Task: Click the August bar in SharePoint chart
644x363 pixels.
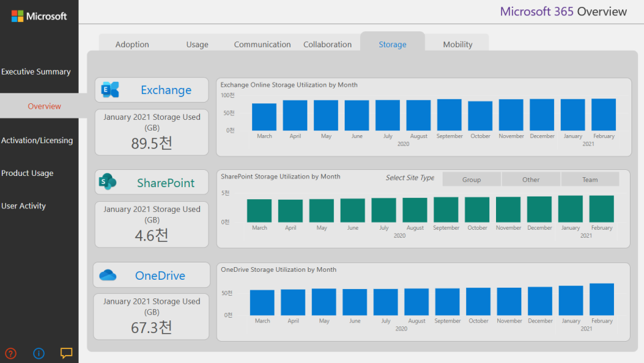Action: point(415,210)
